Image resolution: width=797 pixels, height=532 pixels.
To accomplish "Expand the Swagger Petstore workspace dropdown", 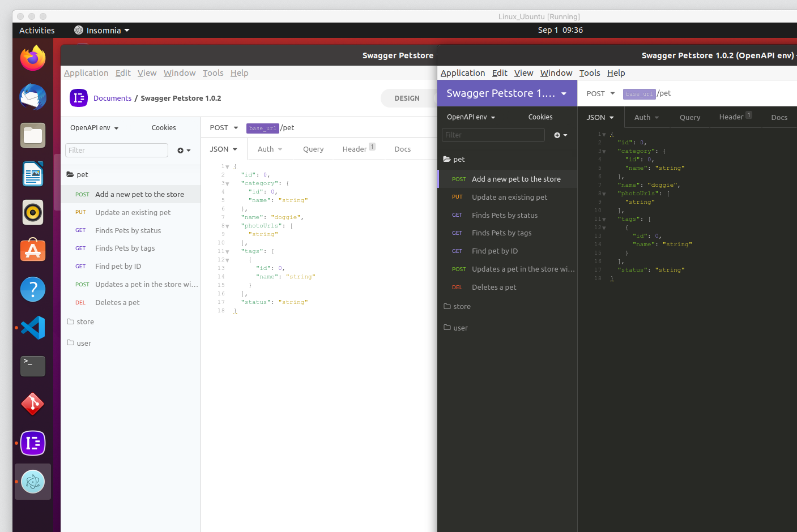I will (x=507, y=93).
